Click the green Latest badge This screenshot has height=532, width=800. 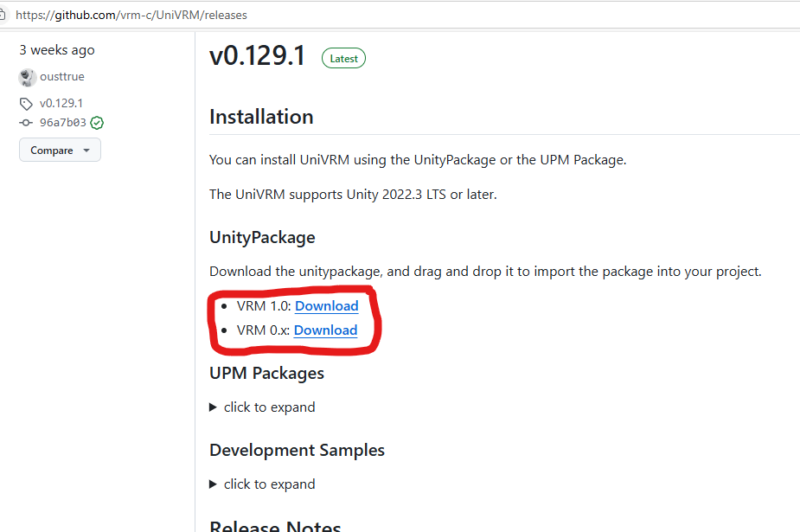coord(344,58)
